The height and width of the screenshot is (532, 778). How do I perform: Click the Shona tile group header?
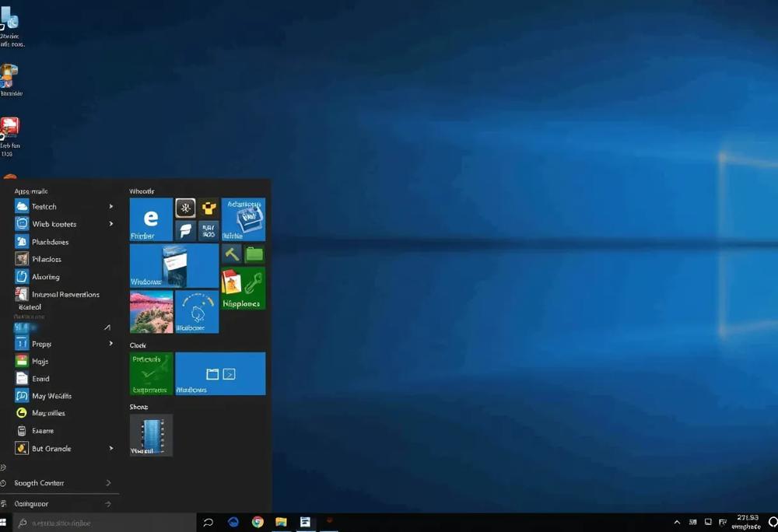point(138,406)
